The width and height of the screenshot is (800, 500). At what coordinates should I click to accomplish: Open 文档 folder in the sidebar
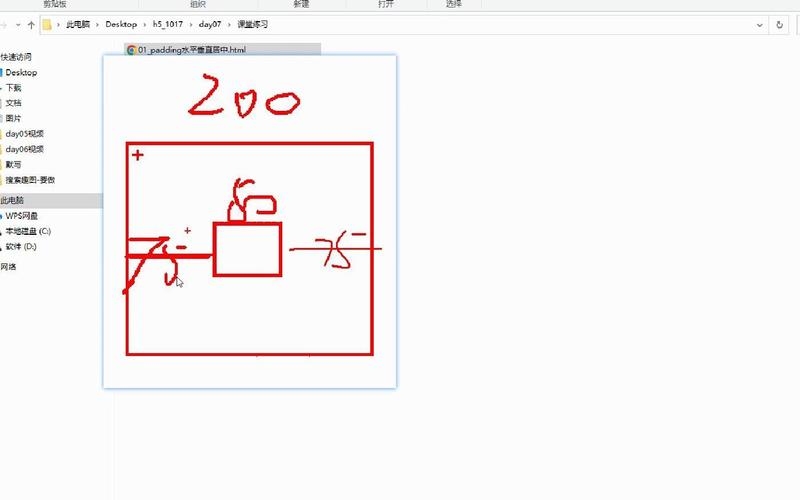tap(13, 103)
